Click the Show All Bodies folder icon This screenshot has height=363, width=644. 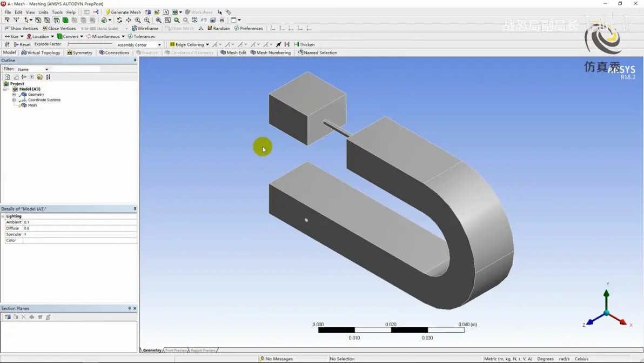(39, 77)
